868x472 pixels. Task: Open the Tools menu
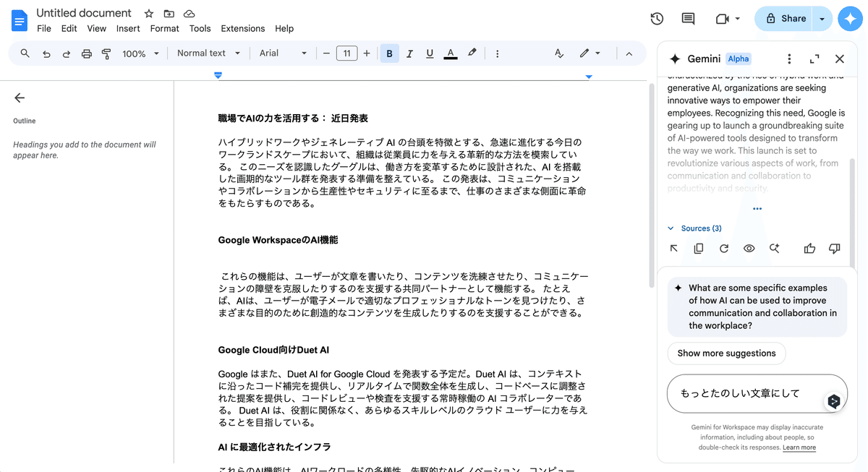click(x=200, y=28)
